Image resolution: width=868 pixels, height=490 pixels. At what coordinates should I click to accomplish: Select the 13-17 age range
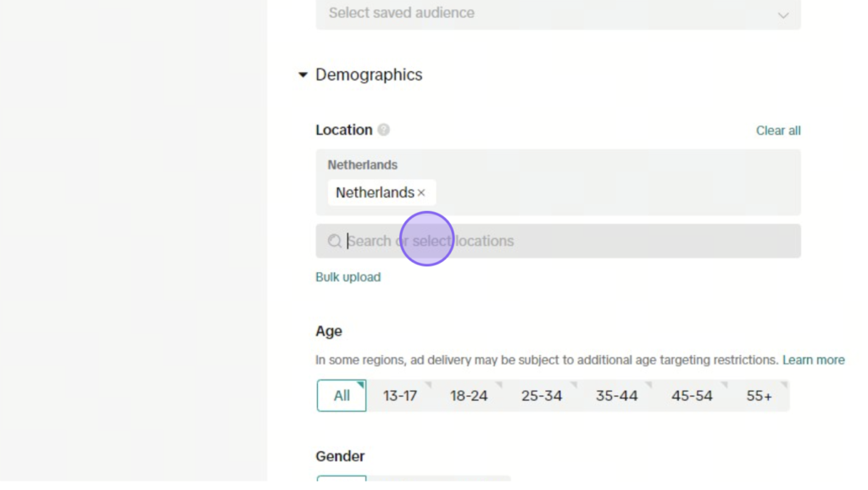[400, 395]
